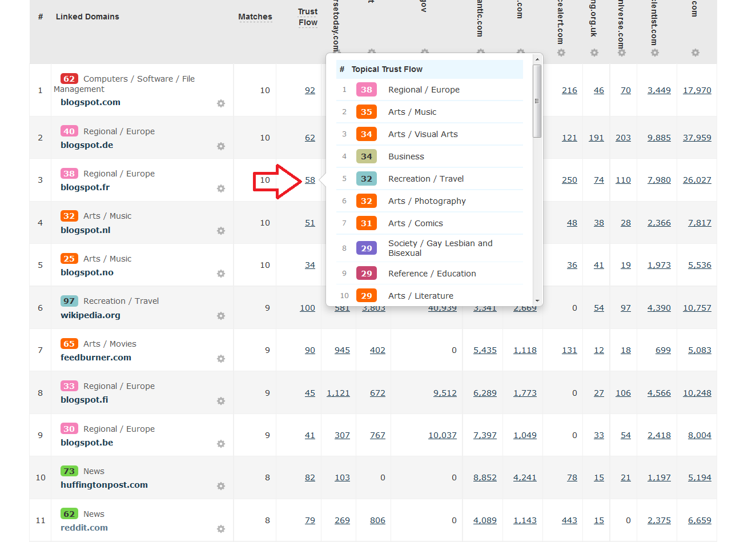756x542 pixels.
Task: Open the reddit.com domain link
Action: click(x=84, y=528)
